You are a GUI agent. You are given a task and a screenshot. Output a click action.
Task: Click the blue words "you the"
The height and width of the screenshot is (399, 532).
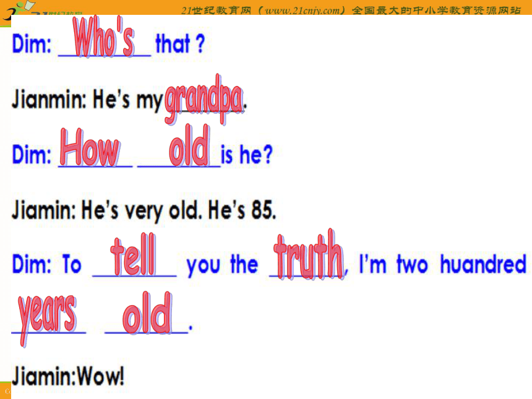[x=222, y=265]
